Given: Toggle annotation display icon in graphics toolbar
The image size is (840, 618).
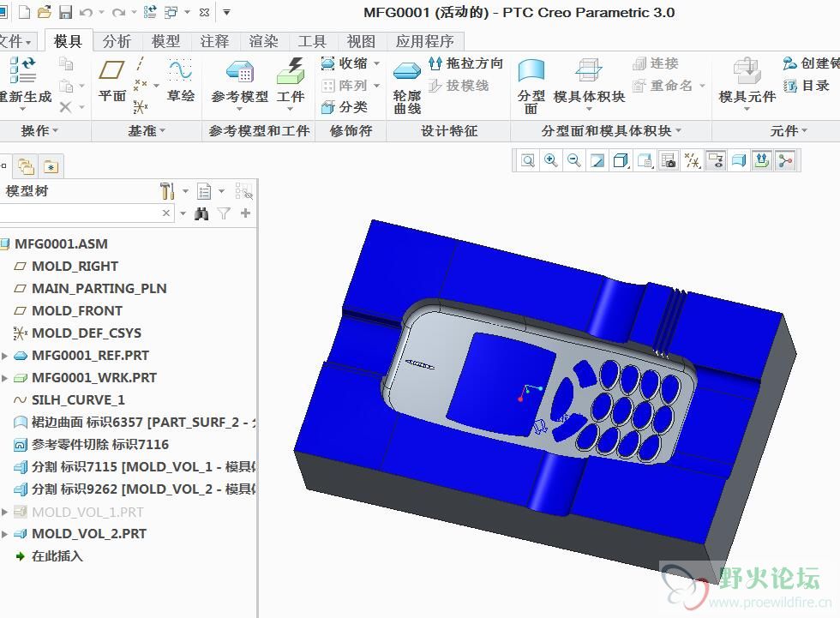Looking at the screenshot, I should (716, 160).
